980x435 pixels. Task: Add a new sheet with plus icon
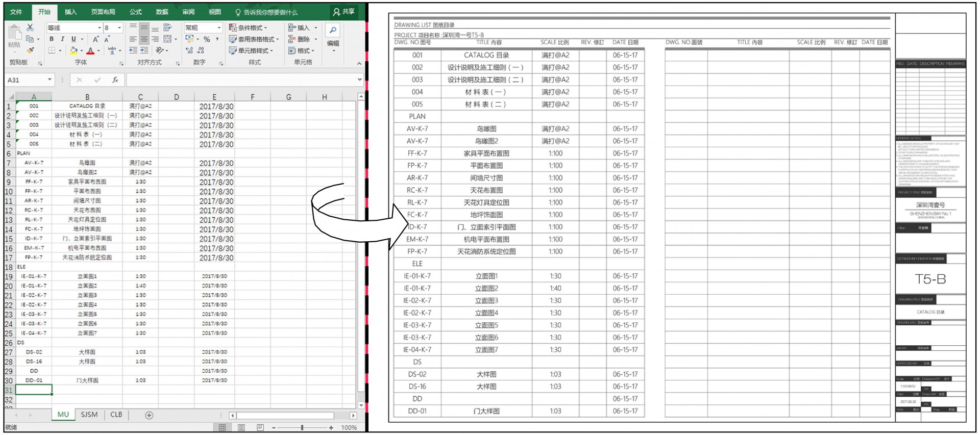149,415
